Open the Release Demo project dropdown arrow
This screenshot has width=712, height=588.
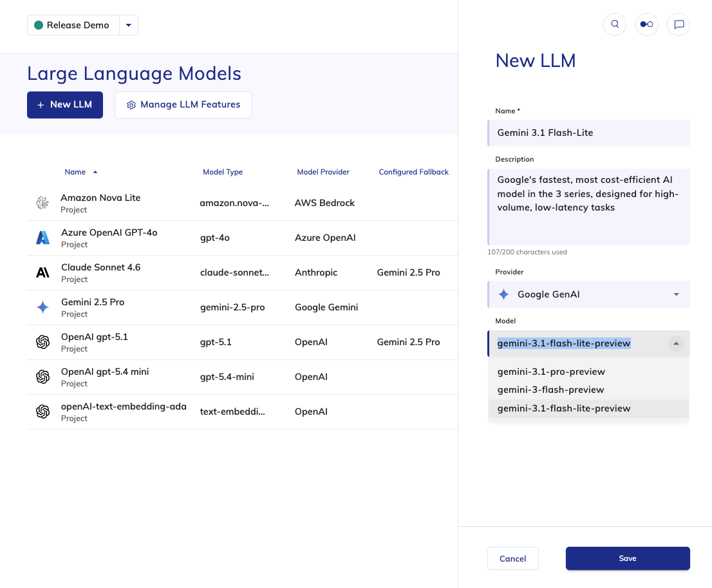pos(129,25)
